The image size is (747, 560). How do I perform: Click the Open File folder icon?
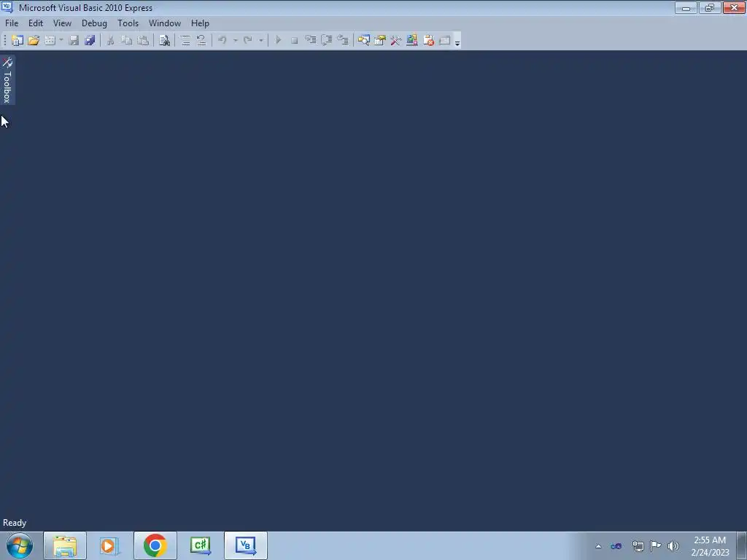coord(34,41)
